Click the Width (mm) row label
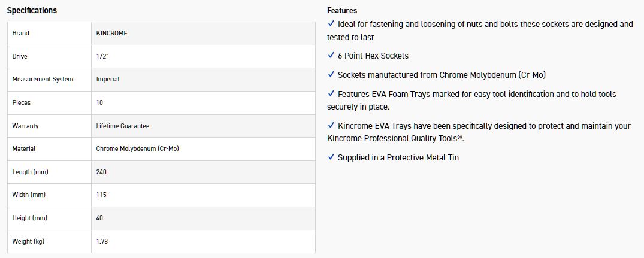644x258 pixels. tap(29, 195)
